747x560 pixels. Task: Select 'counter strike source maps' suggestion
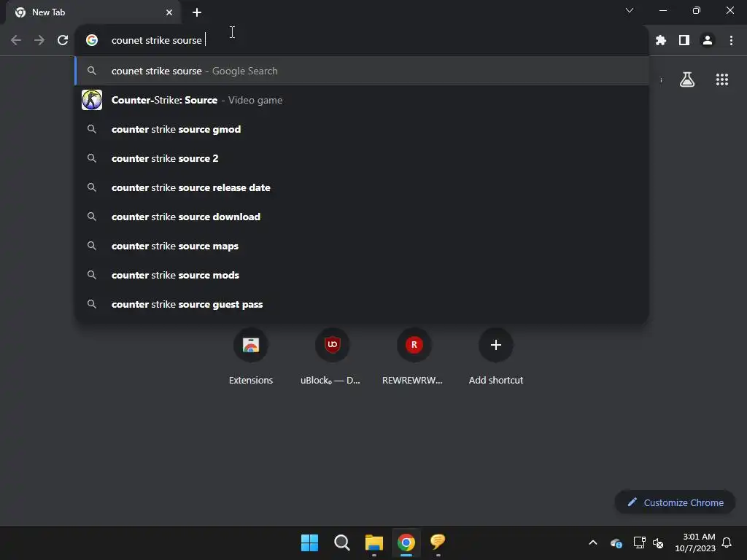pos(362,246)
